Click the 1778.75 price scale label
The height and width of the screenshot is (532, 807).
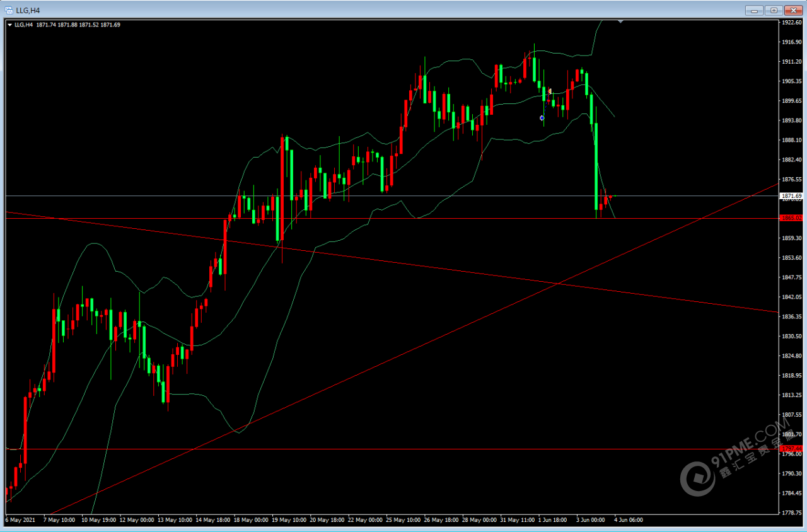(x=791, y=512)
